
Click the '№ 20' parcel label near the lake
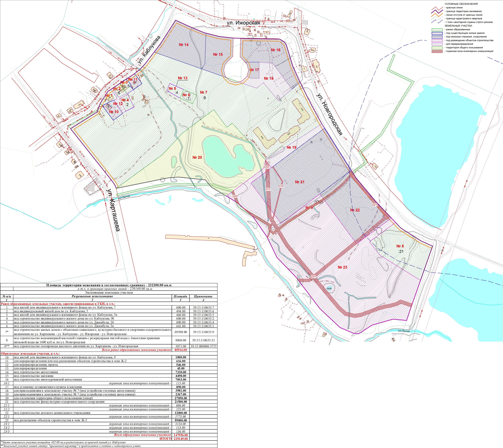pos(197,158)
